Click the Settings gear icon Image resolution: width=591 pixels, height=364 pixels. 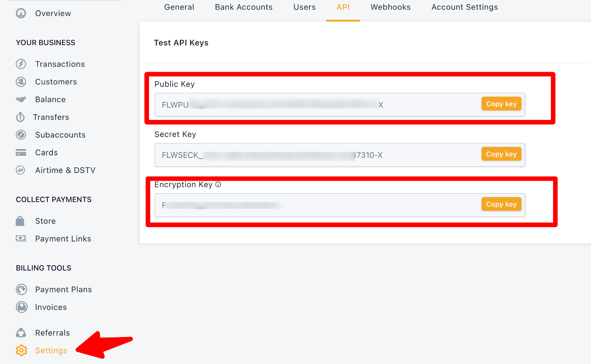click(21, 350)
